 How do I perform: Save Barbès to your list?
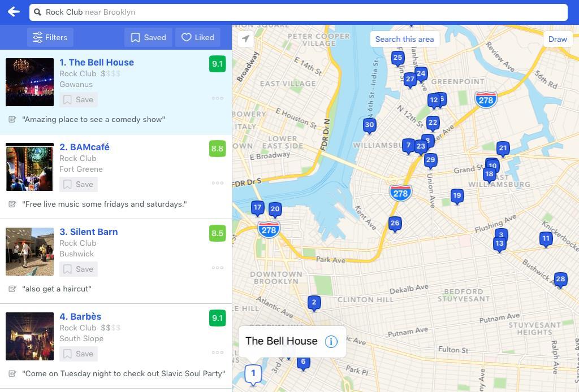[78, 354]
